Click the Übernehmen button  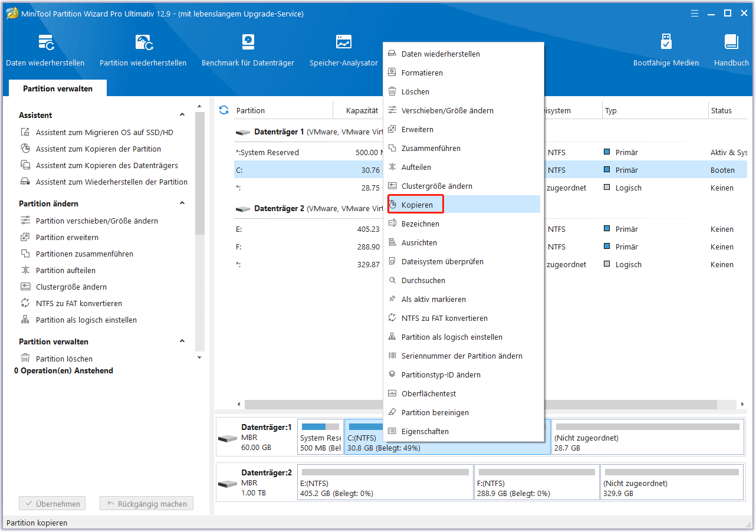tap(52, 504)
